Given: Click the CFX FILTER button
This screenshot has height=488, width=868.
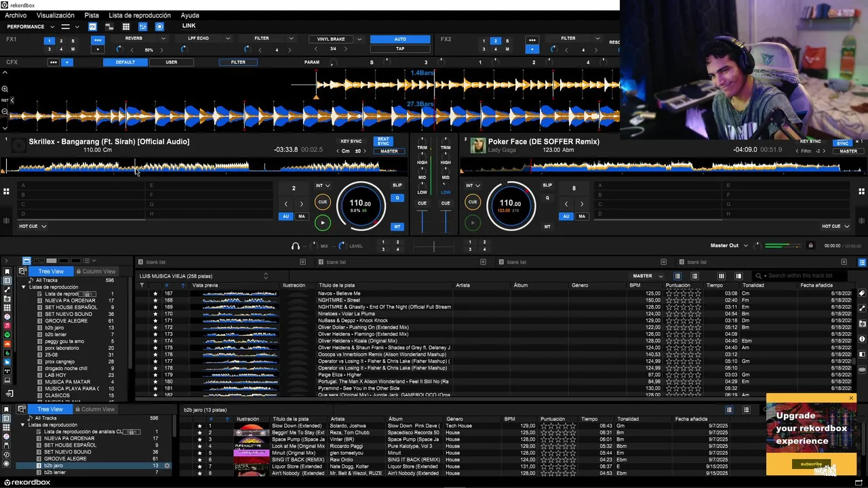Looking at the screenshot, I should pos(238,62).
